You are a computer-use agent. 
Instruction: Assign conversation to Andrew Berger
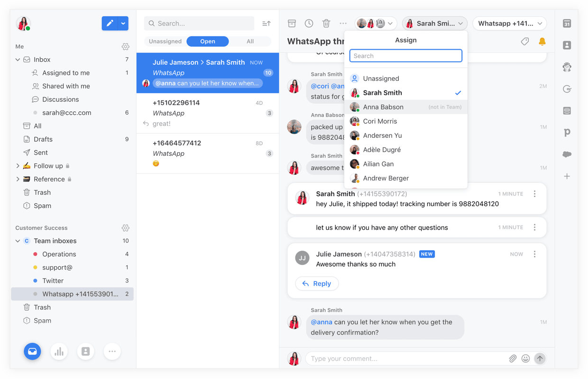(x=406, y=178)
